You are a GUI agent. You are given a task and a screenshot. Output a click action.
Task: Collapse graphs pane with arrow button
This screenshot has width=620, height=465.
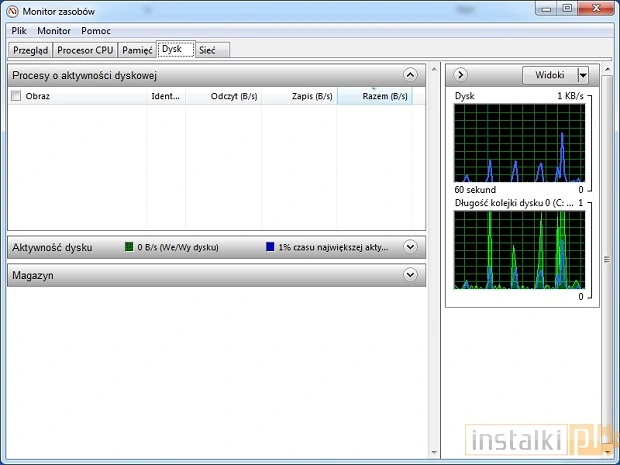point(461,75)
